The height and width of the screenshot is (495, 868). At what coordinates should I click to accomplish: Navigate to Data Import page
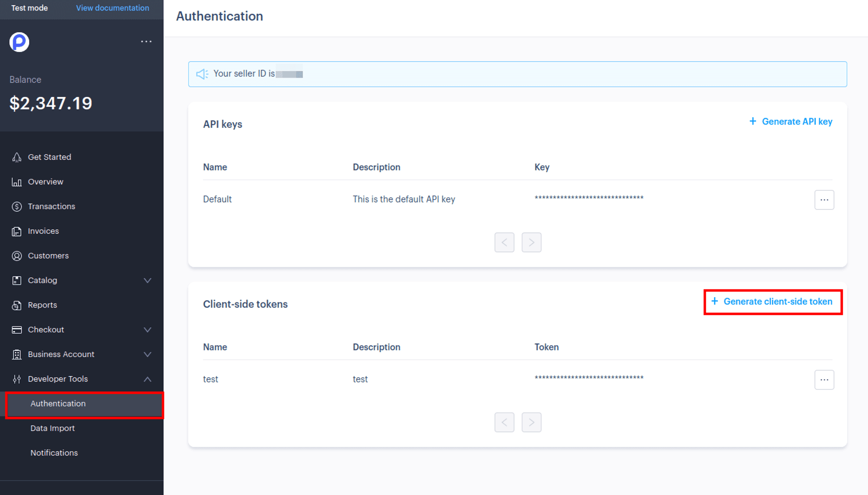53,428
